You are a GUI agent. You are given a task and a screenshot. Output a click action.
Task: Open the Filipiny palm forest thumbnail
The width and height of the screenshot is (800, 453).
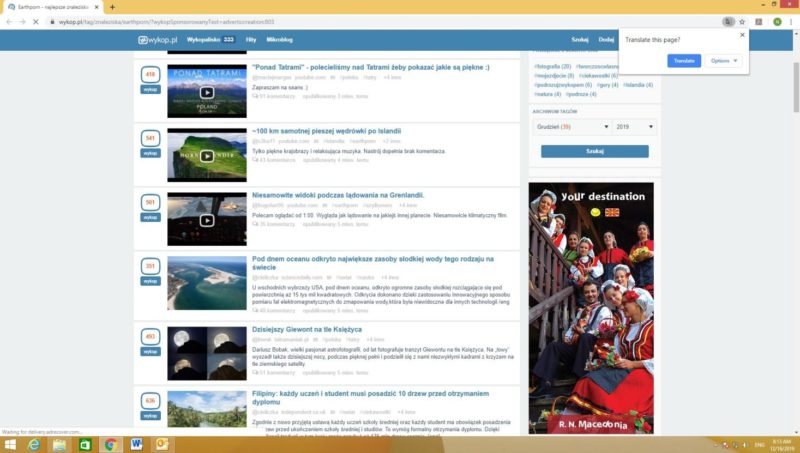[x=207, y=409]
